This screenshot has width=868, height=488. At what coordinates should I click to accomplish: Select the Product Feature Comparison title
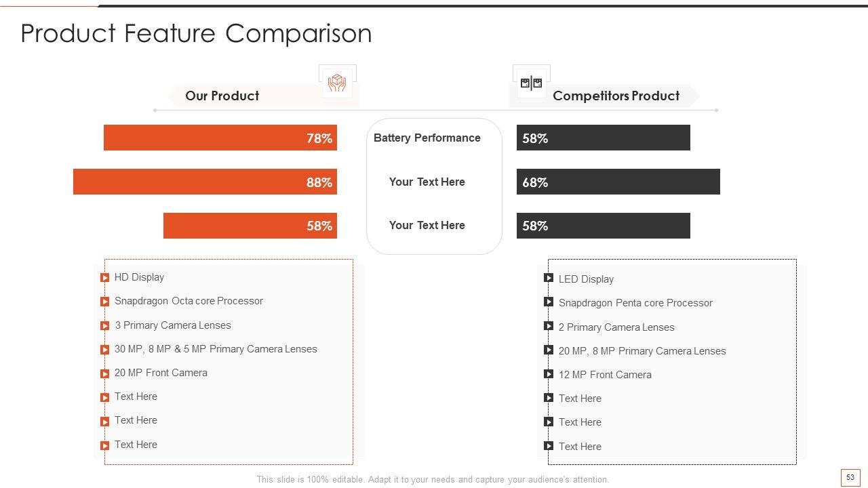point(197,33)
